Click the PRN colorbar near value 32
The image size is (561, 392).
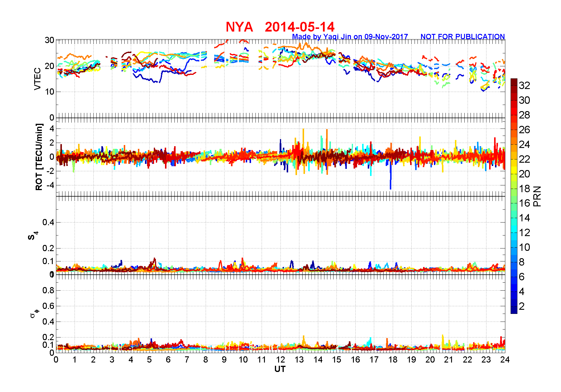(x=514, y=85)
